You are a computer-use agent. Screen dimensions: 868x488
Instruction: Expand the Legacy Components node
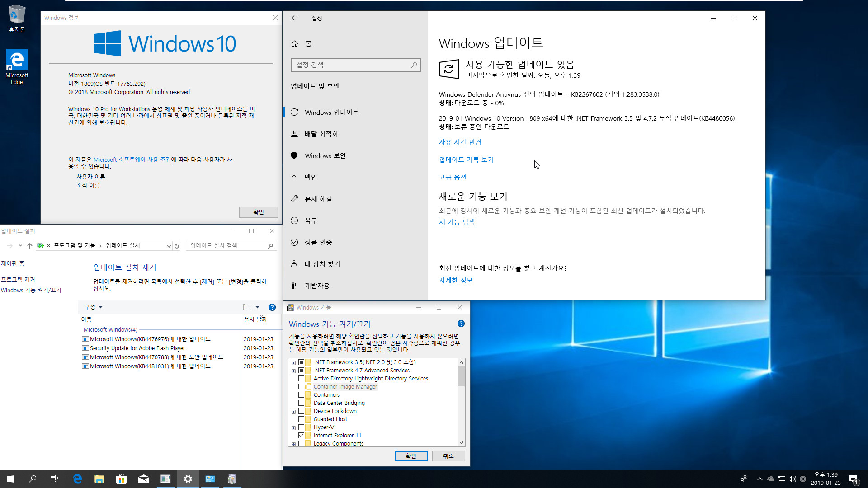[293, 444]
